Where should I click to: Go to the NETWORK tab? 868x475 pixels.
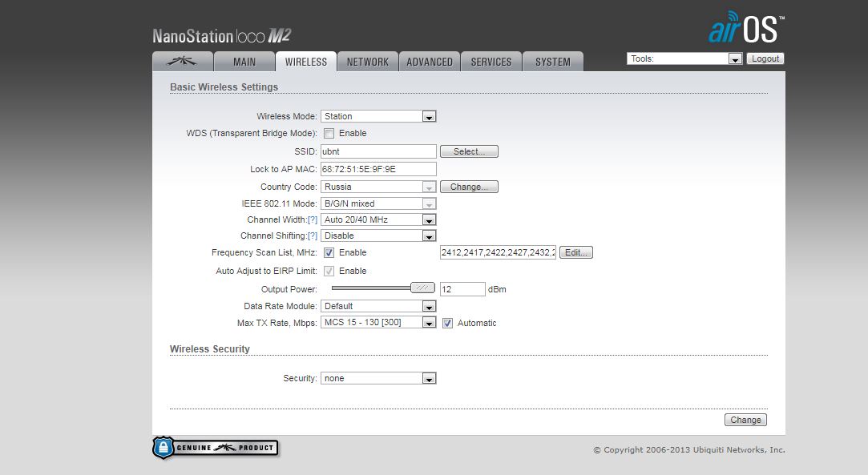click(368, 62)
